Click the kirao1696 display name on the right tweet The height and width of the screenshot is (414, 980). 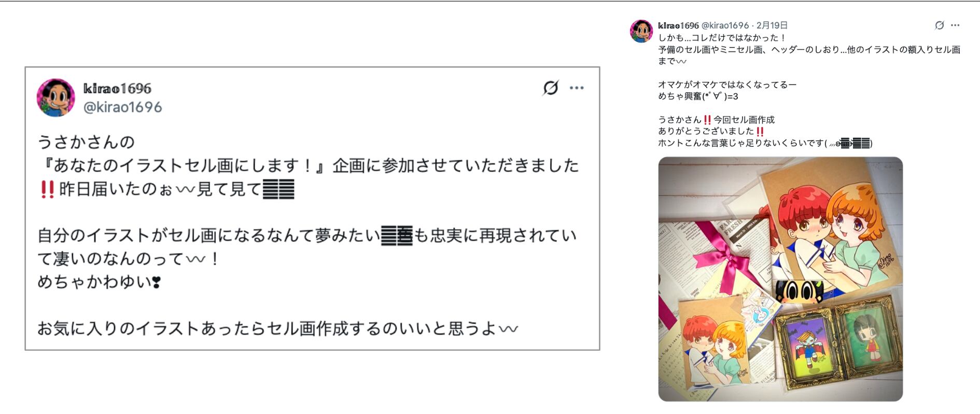[678, 25]
